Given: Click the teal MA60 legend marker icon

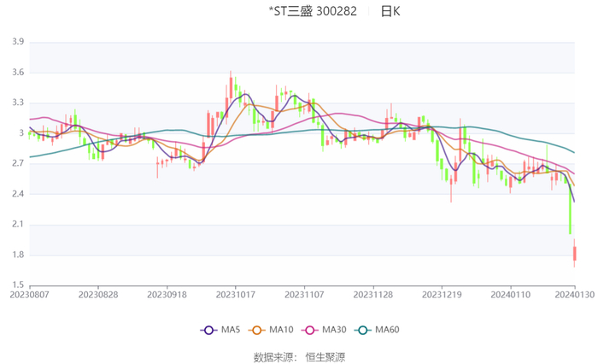Looking at the screenshot, I should coord(363,330).
